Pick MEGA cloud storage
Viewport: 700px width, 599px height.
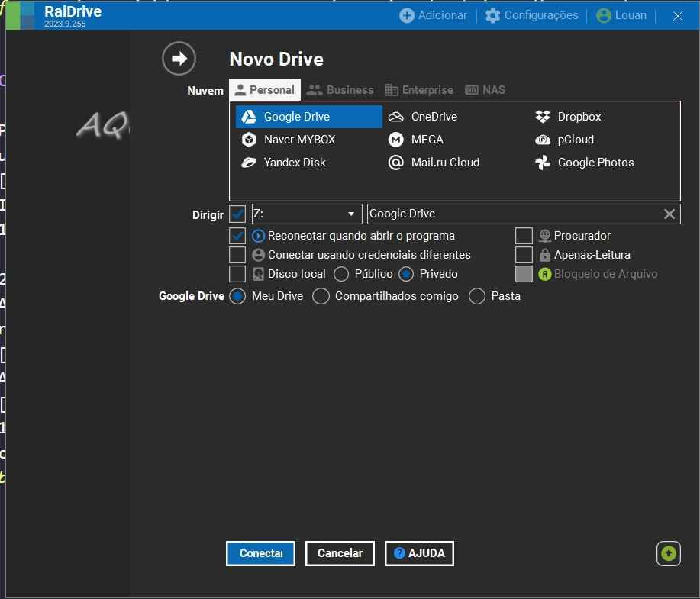pyautogui.click(x=427, y=140)
